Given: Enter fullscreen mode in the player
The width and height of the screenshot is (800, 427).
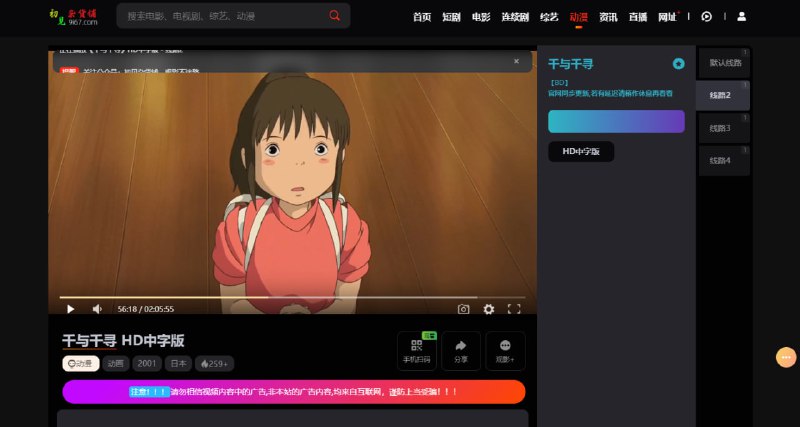Looking at the screenshot, I should click(514, 309).
